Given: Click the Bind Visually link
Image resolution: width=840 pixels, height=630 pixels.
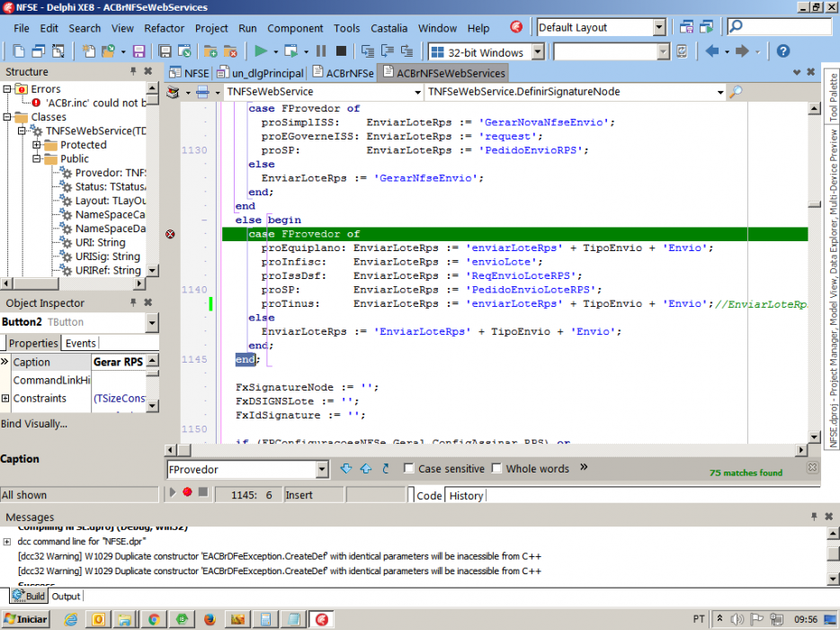Looking at the screenshot, I should (x=34, y=424).
